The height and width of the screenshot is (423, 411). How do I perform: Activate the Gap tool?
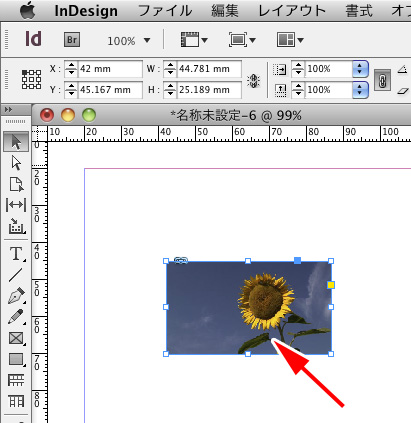(16, 205)
